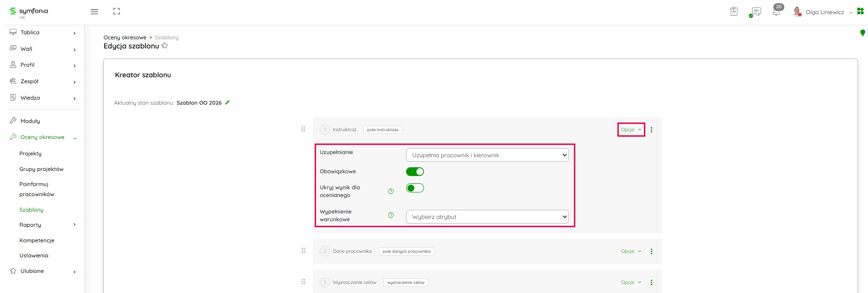This screenshot has height=293, width=868.
Task: Open notifications bell with 20 badge
Action: click(776, 11)
